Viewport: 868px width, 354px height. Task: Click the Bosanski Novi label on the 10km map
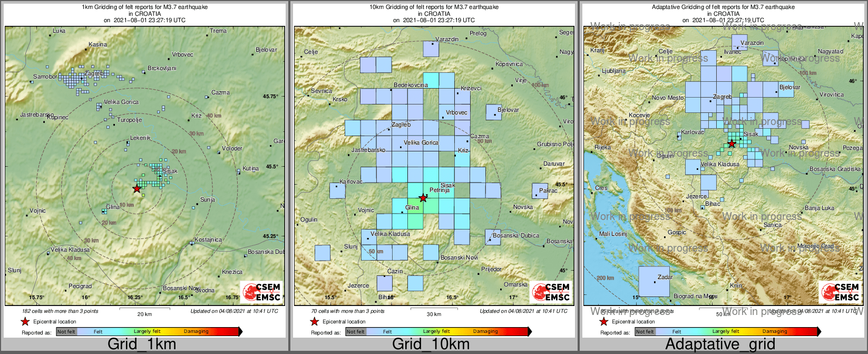(459, 257)
